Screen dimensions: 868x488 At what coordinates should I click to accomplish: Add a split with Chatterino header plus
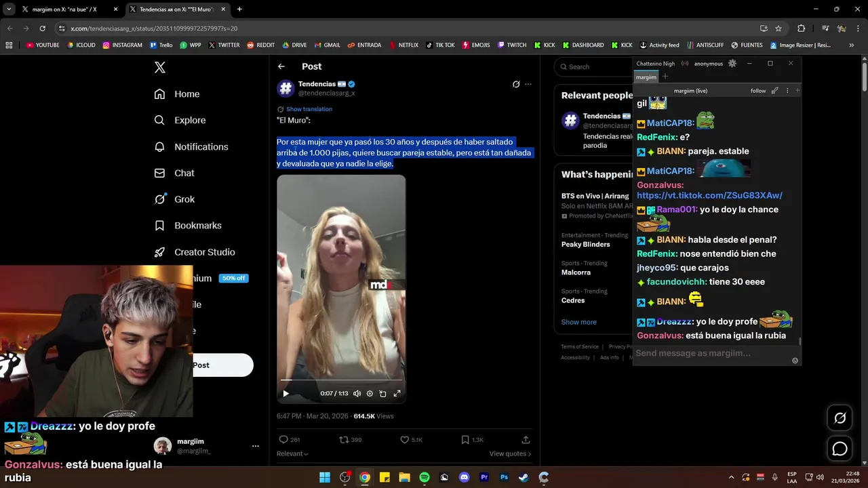pyautogui.click(x=797, y=91)
